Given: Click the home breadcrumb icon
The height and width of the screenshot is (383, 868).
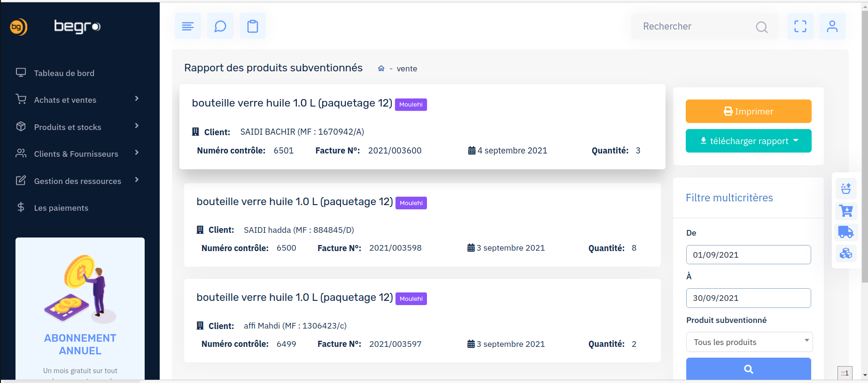Looking at the screenshot, I should click(381, 69).
